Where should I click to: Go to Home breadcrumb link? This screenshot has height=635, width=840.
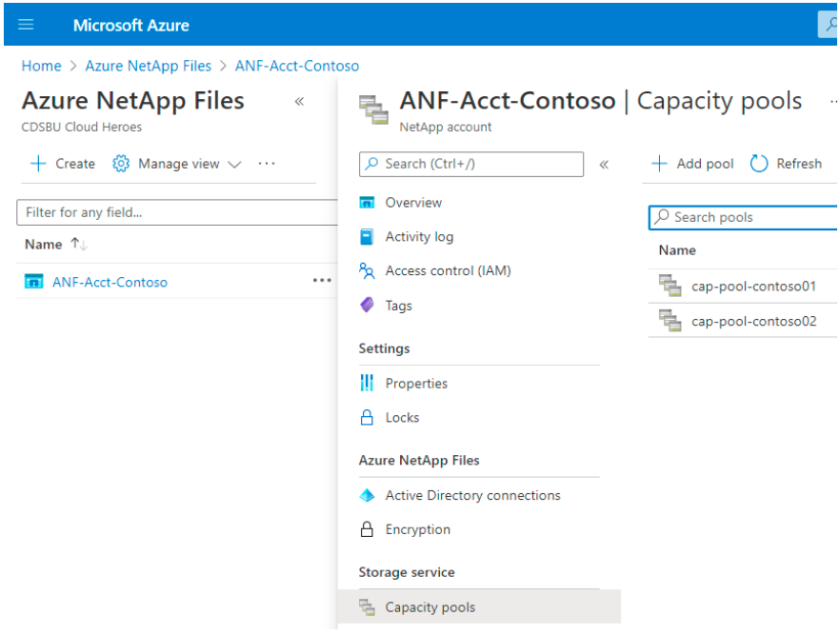tap(41, 66)
